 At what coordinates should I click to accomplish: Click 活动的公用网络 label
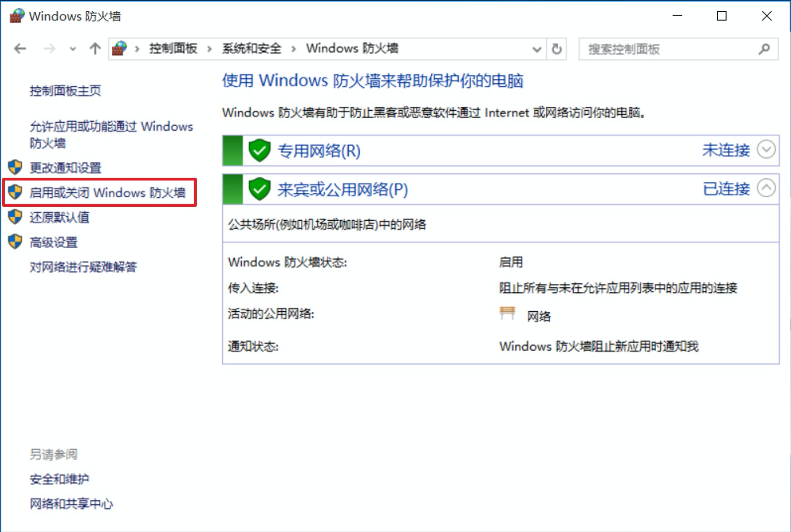click(x=271, y=314)
